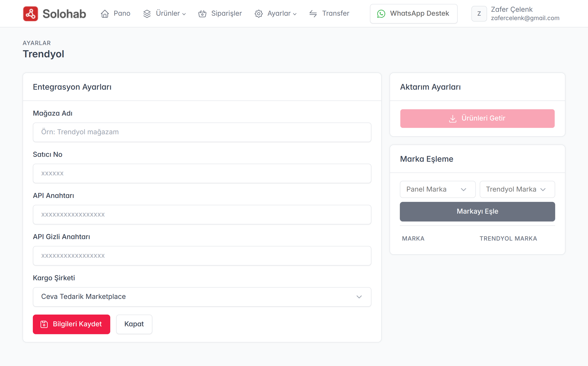Expand the Ürünler chevron arrow
The image size is (588, 366).
(x=184, y=14)
